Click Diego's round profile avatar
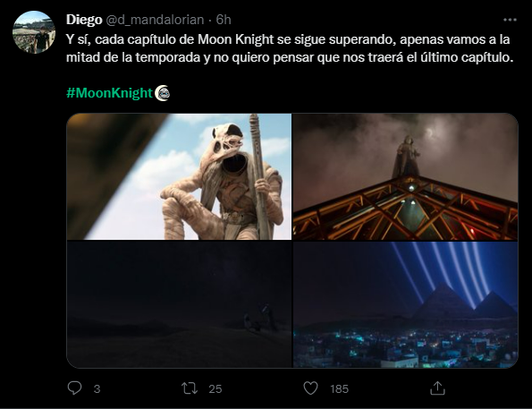This screenshot has width=532, height=409. point(34,32)
